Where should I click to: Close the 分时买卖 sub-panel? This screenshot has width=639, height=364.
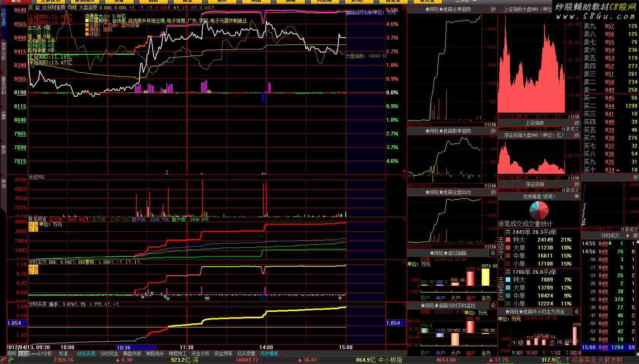(404, 305)
